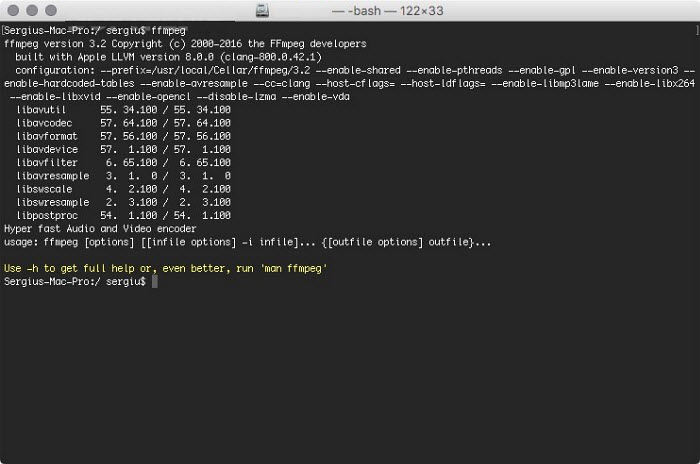Click the '--enable-gpl' flag text
The height and width of the screenshot is (464, 700).
[x=542, y=70]
